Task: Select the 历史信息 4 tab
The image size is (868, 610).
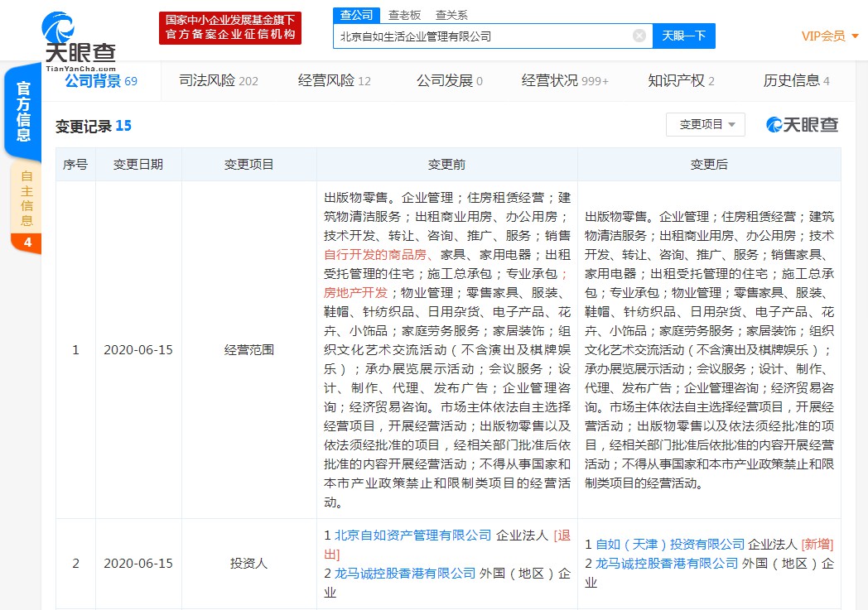Action: [x=796, y=81]
